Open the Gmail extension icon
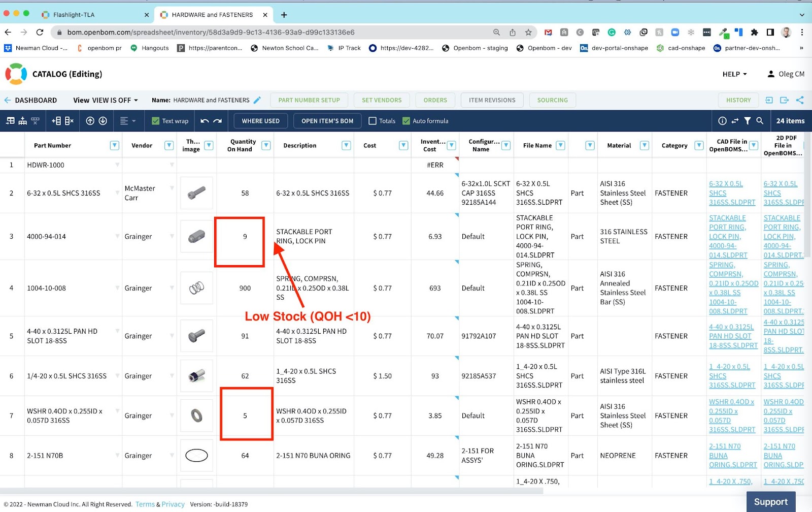This screenshot has height=512, width=812. coord(548,32)
